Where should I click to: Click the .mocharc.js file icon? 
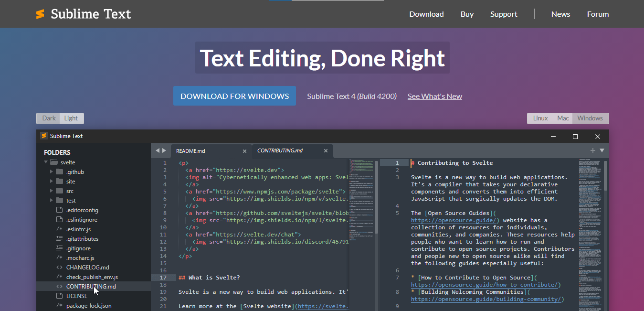click(59, 257)
